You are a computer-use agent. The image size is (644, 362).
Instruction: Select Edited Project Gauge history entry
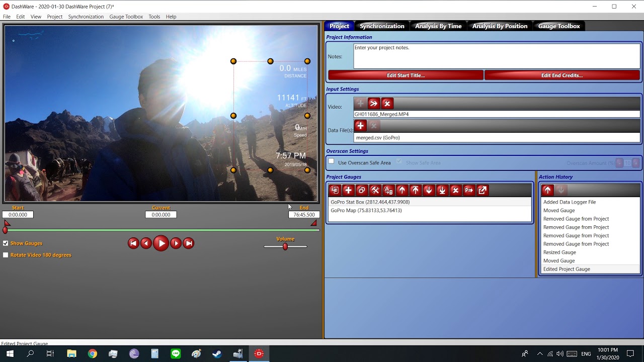point(590,269)
